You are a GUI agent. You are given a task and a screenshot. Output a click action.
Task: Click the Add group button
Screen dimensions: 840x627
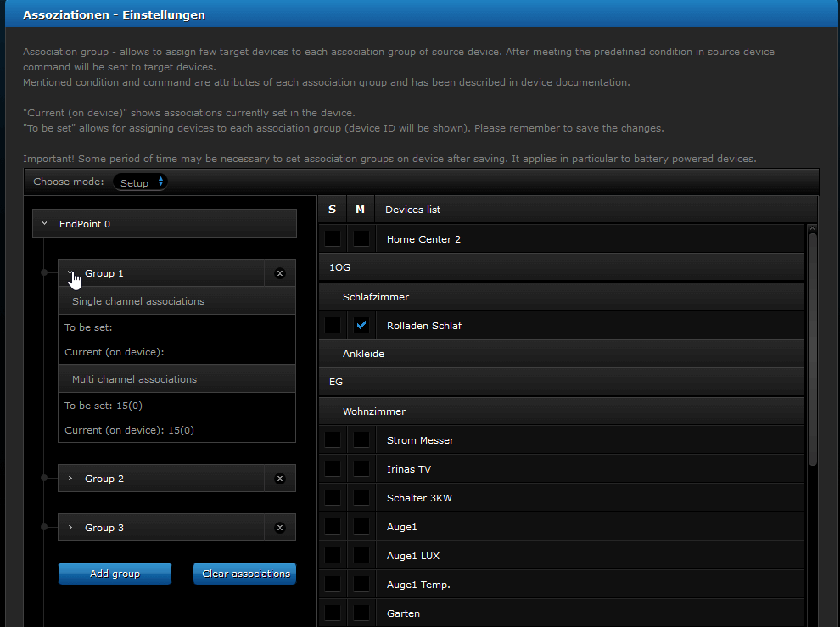[115, 574]
